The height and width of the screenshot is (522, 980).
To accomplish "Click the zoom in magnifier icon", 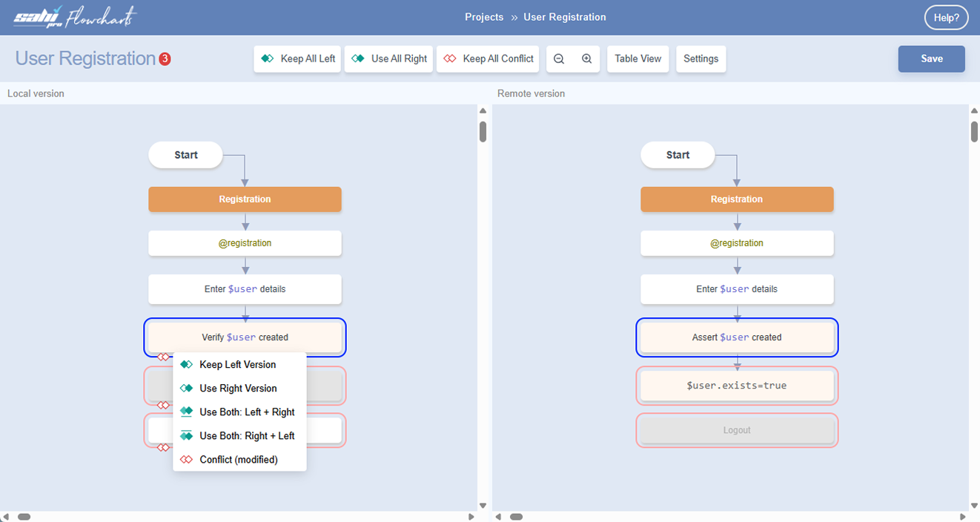I will (586, 59).
